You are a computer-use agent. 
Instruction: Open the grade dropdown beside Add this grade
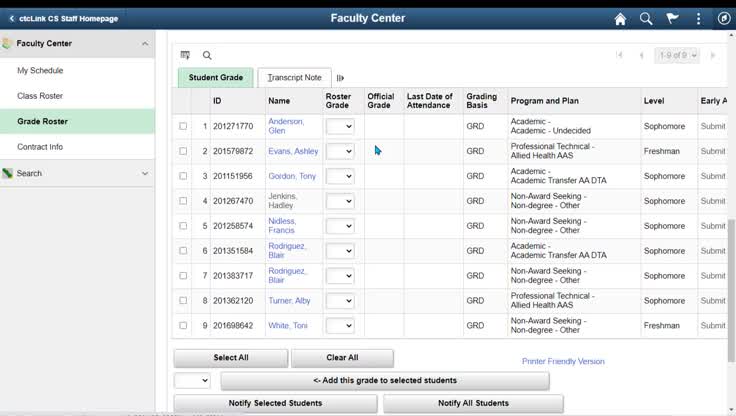pos(192,380)
